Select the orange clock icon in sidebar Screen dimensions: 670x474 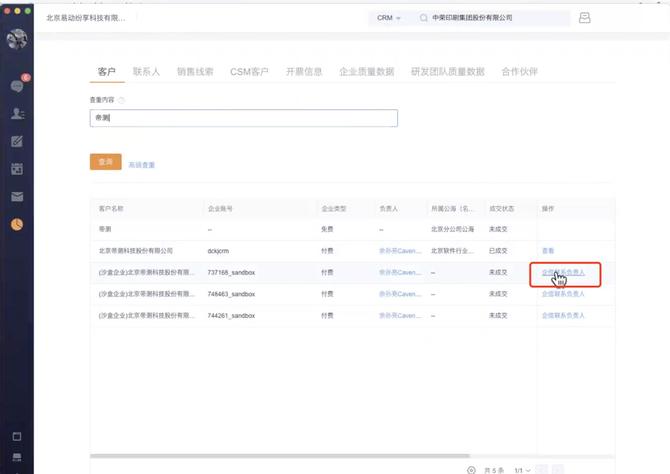point(17,224)
